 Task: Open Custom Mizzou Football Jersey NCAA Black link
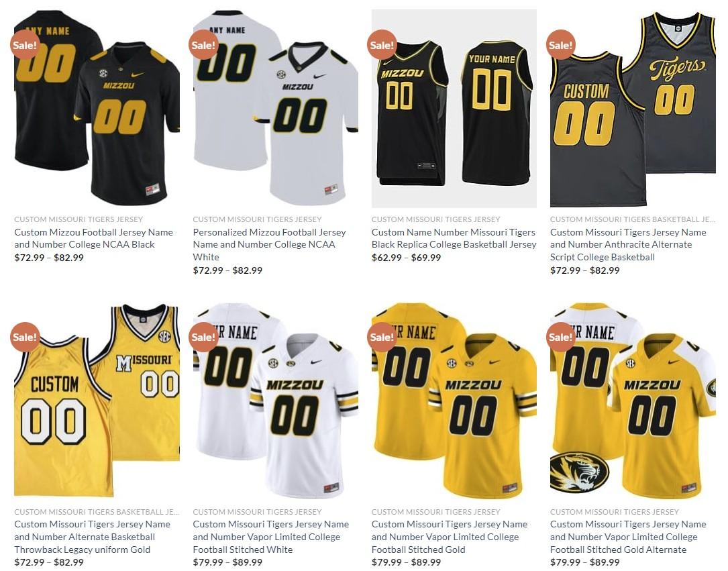click(94, 238)
